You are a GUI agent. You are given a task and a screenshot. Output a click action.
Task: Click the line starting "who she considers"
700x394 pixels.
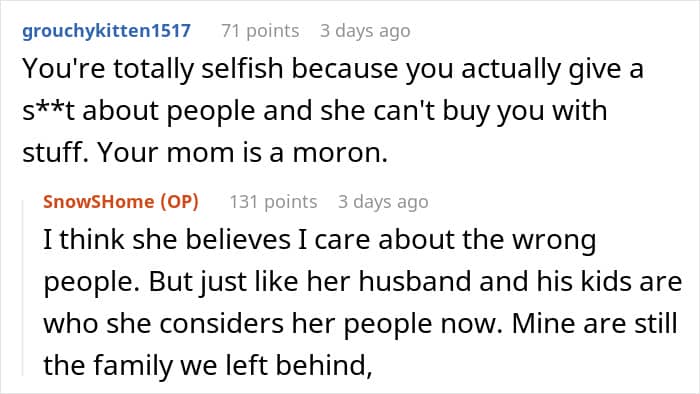tap(360, 323)
